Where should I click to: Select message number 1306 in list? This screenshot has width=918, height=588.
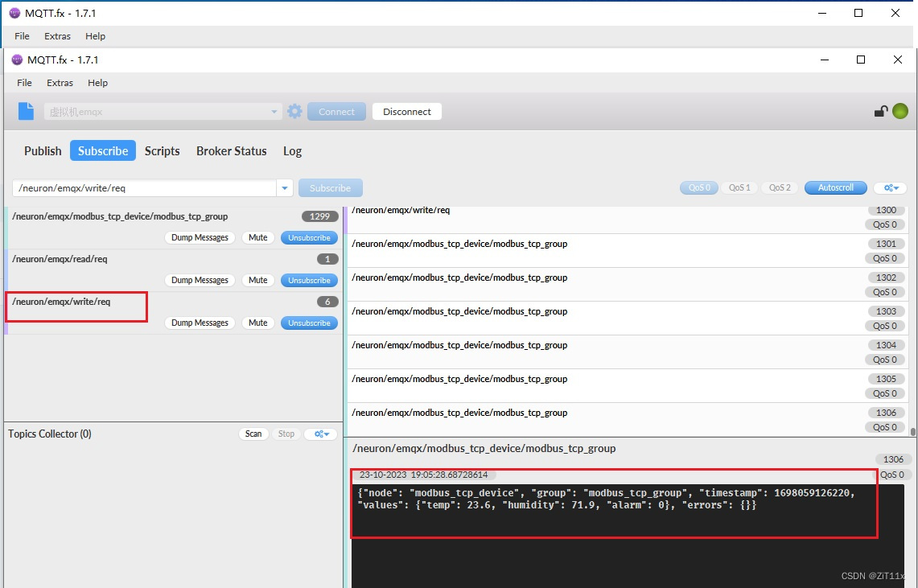(628, 420)
